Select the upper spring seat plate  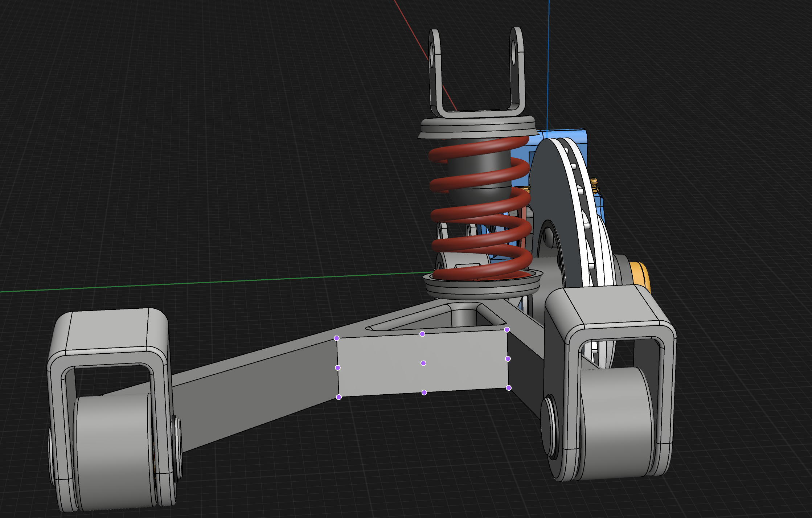[x=477, y=128]
